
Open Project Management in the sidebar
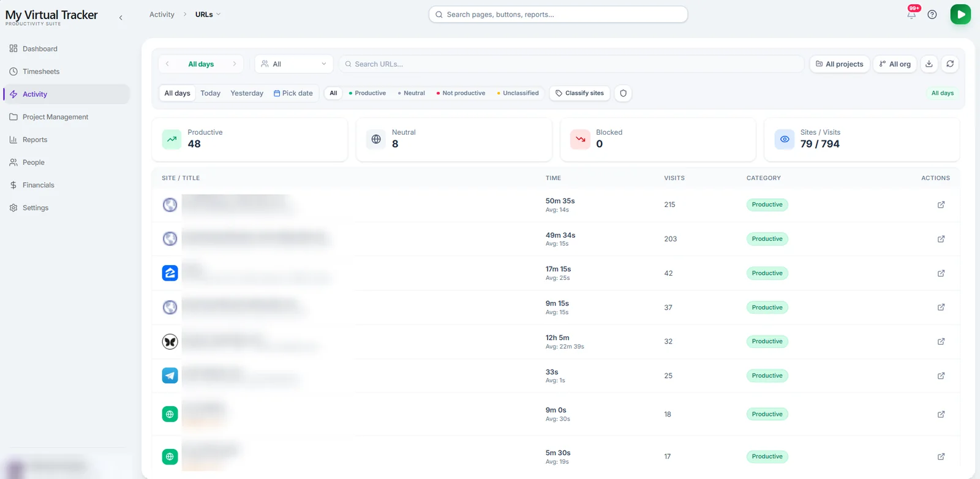[x=66, y=117]
